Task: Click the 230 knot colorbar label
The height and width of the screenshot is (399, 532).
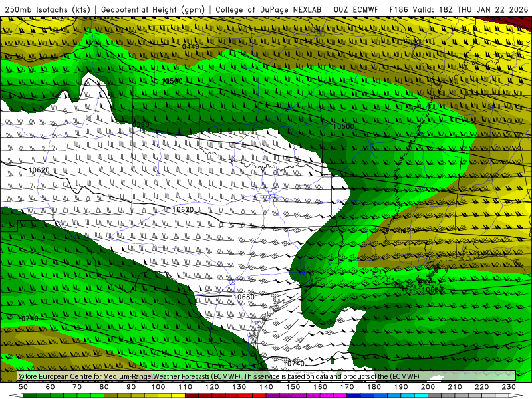Action: coord(509,387)
